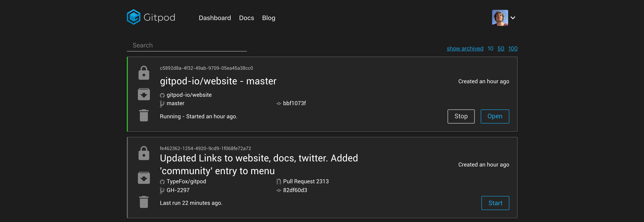Delete the gitpod-io/website master workspace

(144, 116)
